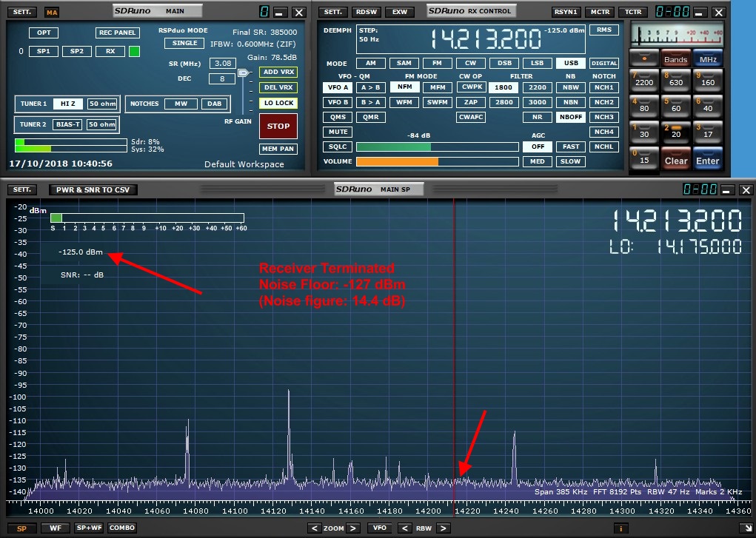
Task: Select the 40 meter band keypad button
Action: tap(708, 107)
